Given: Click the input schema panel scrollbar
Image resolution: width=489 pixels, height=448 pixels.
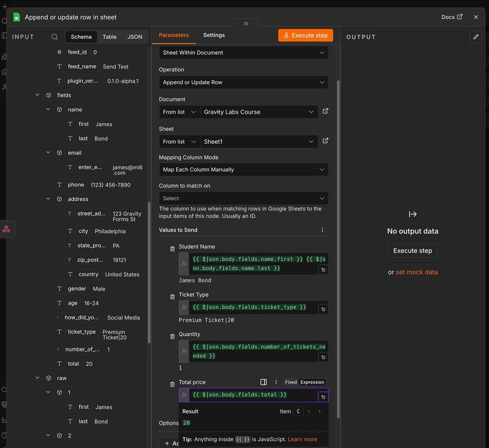Looking at the screenshot, I should [149, 272].
